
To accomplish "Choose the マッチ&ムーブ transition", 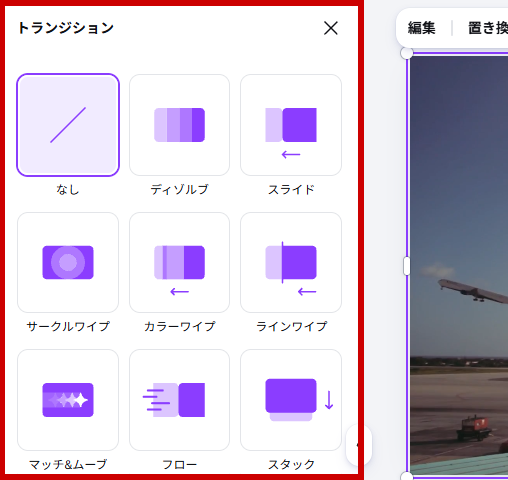I will click(x=68, y=400).
